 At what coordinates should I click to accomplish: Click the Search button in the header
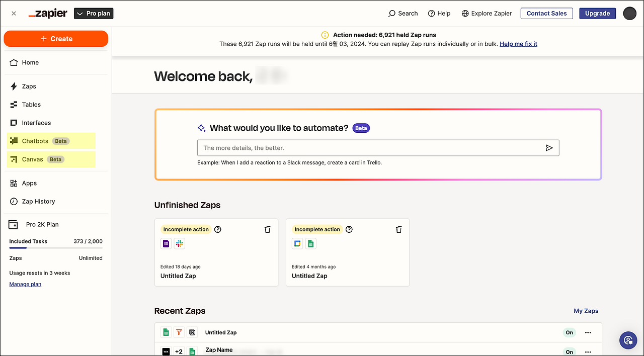[x=403, y=14]
